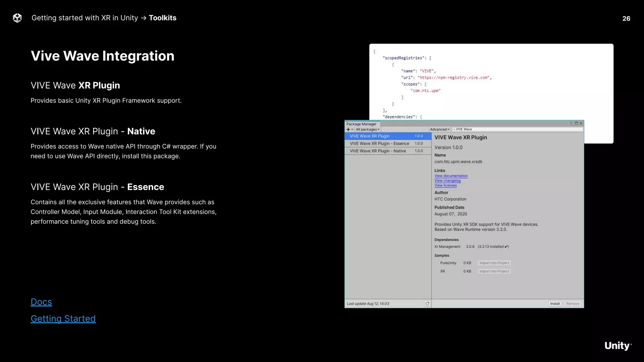The width and height of the screenshot is (644, 362).
Task: Click the "dependencies" key in the JSON
Action: tap(399, 117)
